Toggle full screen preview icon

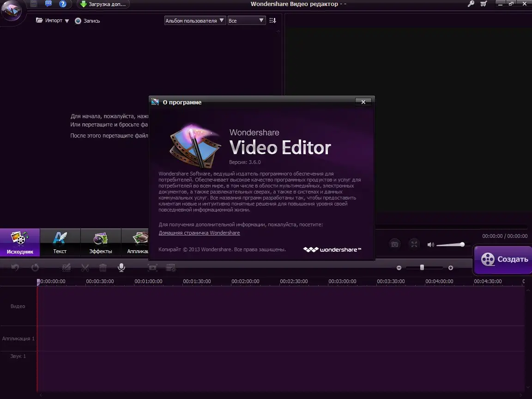(414, 244)
